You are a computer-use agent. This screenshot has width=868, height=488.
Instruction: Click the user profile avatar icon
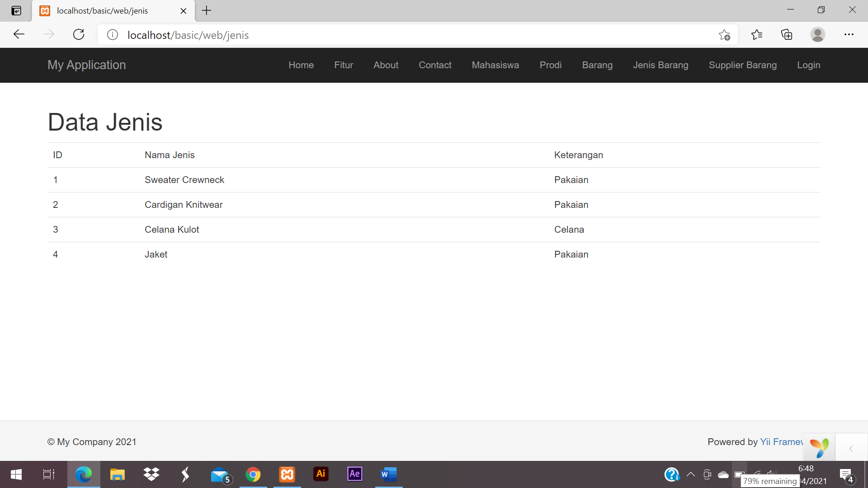click(x=817, y=35)
